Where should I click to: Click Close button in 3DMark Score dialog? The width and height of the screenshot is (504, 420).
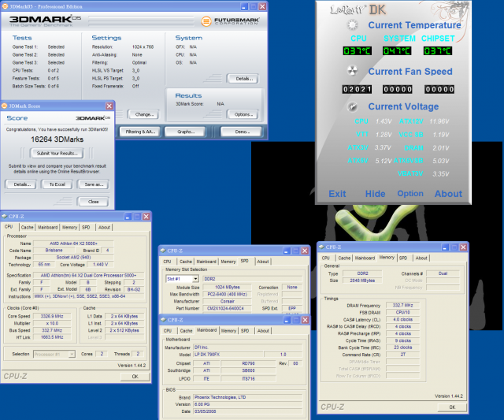click(x=93, y=202)
